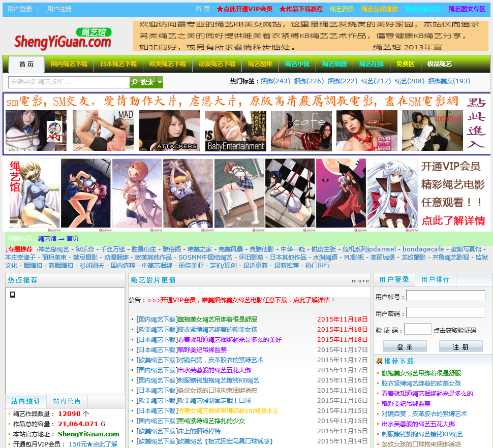
Task: Open the 稻野美纪吊绑监禁 entry in update list
Action: 202,350
